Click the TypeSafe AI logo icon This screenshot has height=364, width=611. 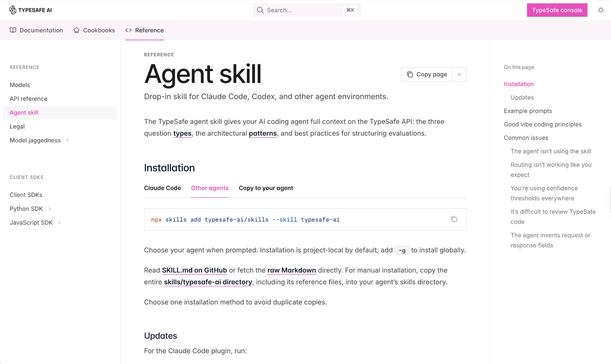[x=13, y=10]
